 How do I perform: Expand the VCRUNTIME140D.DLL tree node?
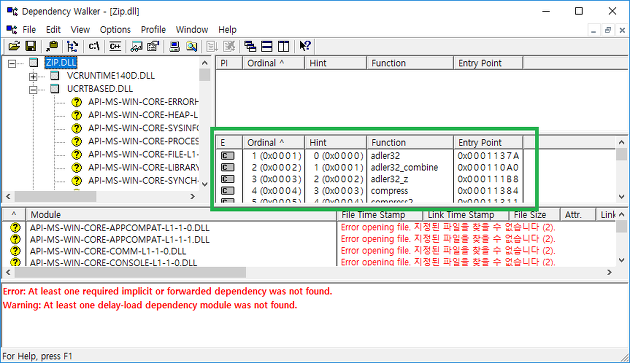point(33,76)
